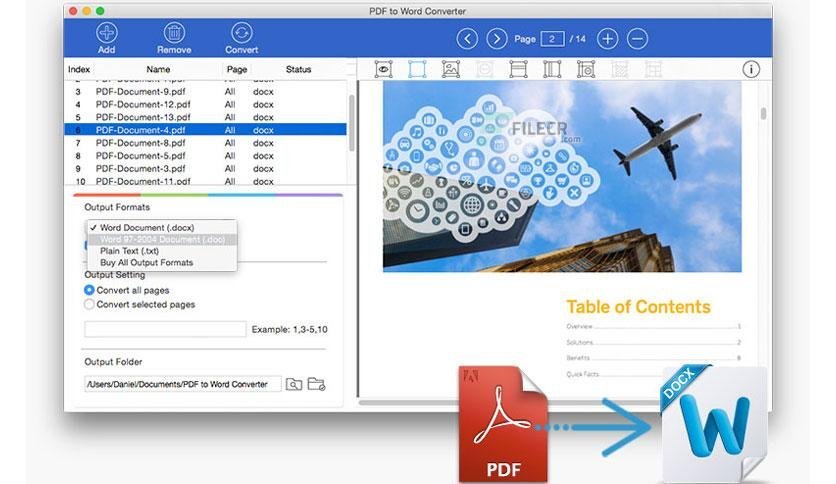Click the Status column header
836x484 pixels.
(x=298, y=69)
